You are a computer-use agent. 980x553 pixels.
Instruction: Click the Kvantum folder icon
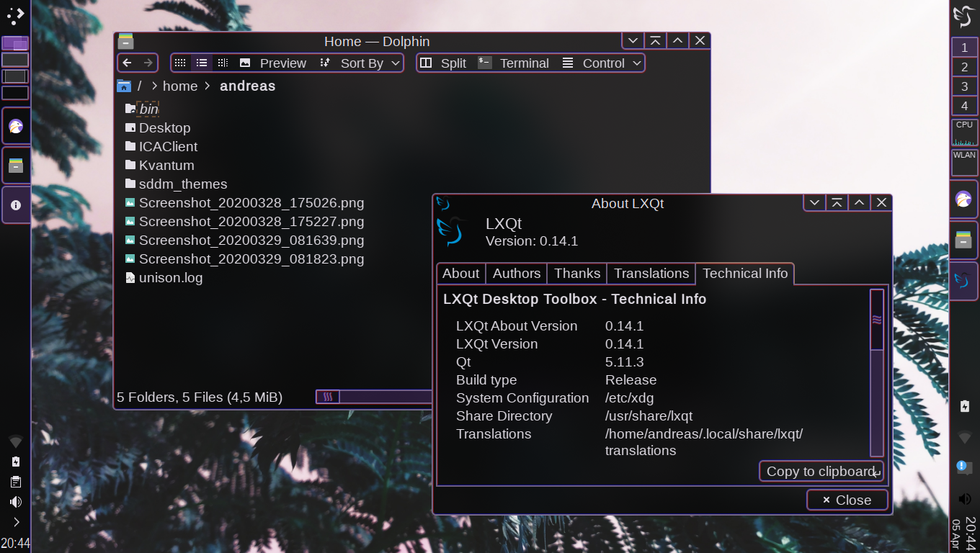pyautogui.click(x=130, y=165)
